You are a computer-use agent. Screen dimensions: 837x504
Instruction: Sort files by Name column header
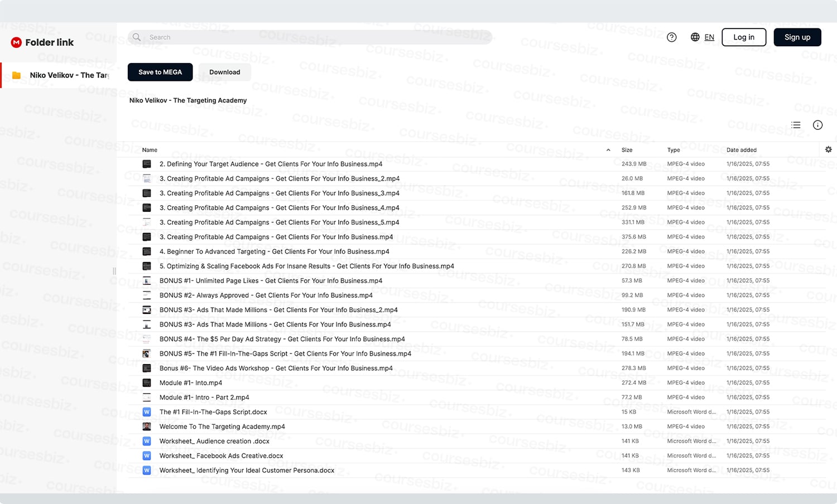tap(150, 150)
